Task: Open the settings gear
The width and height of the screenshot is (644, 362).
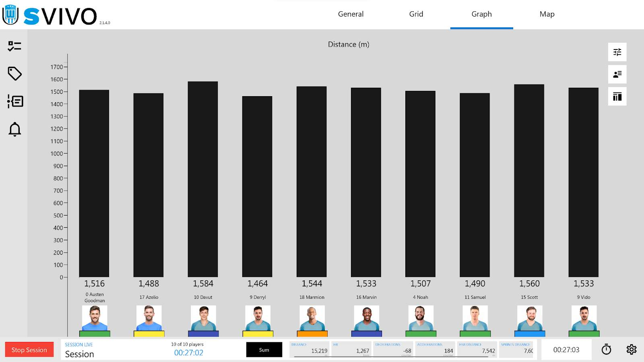Action: [x=632, y=350]
